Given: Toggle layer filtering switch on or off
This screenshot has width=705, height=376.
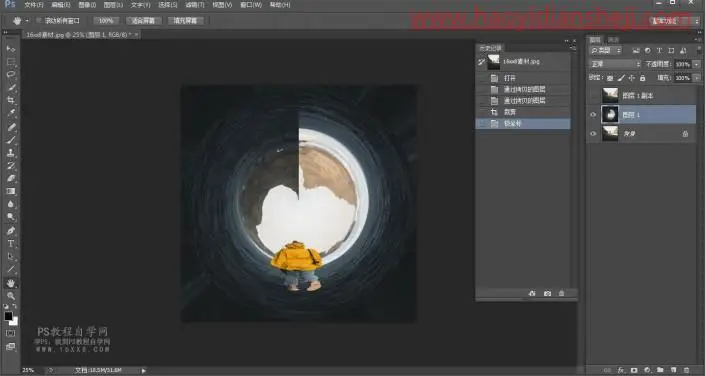Looking at the screenshot, I should pos(699,50).
